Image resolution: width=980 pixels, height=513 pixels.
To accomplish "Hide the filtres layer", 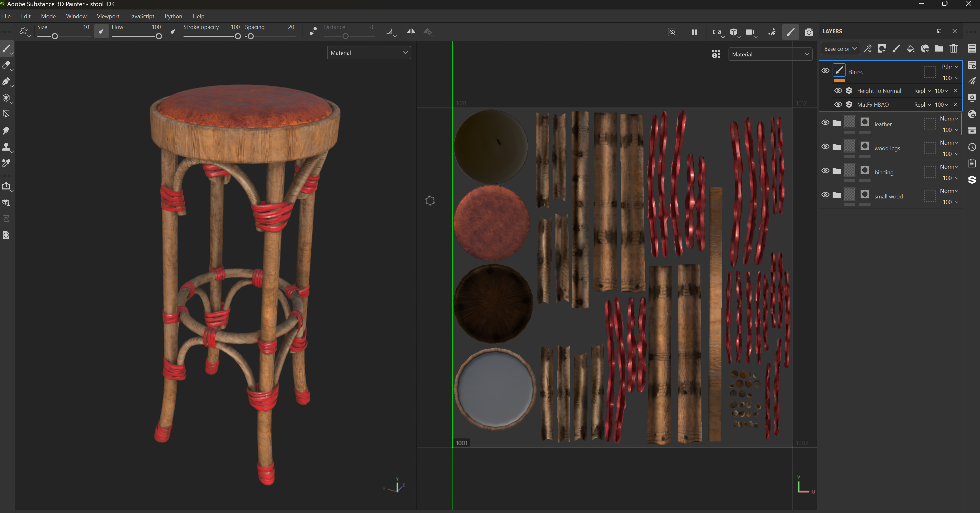I will click(825, 71).
